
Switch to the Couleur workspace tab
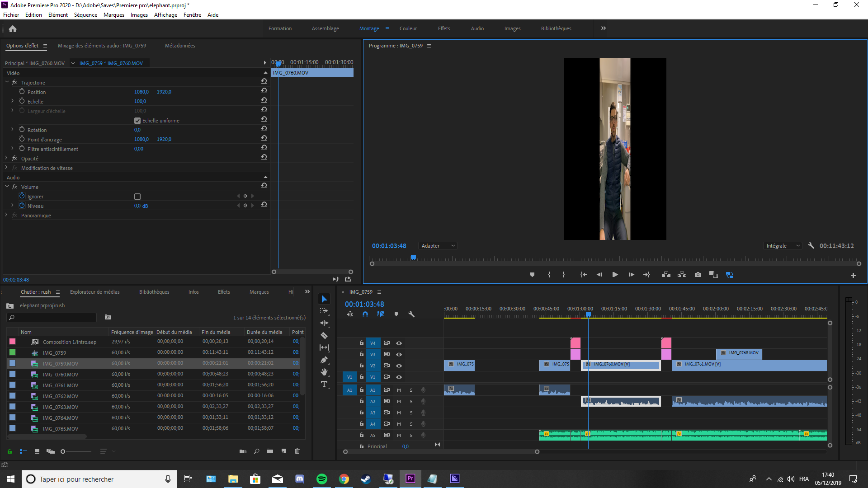pos(408,28)
